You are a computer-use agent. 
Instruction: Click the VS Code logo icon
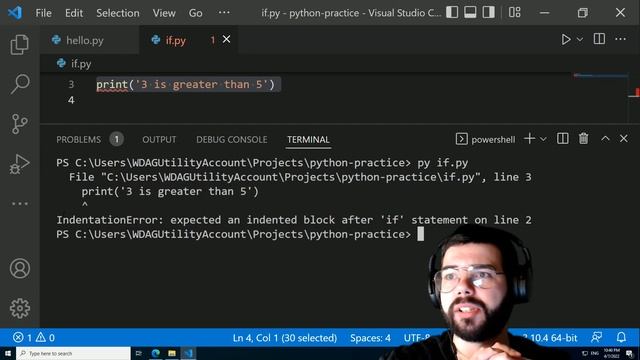pos(15,13)
